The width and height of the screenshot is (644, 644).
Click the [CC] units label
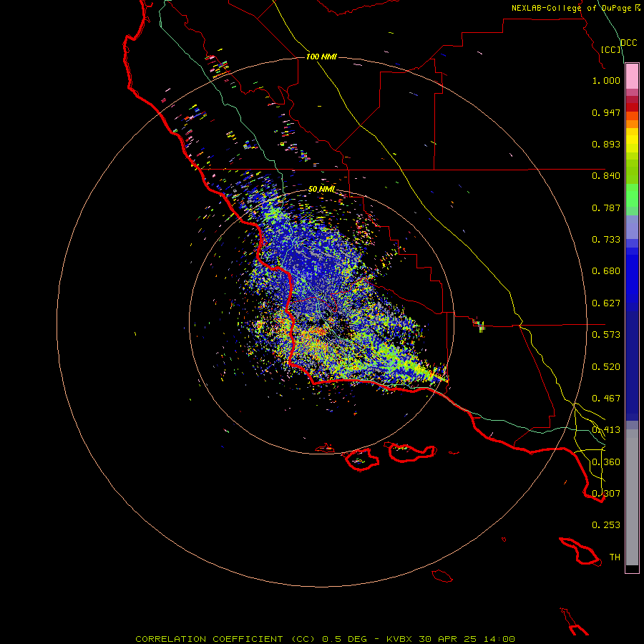coord(611,49)
